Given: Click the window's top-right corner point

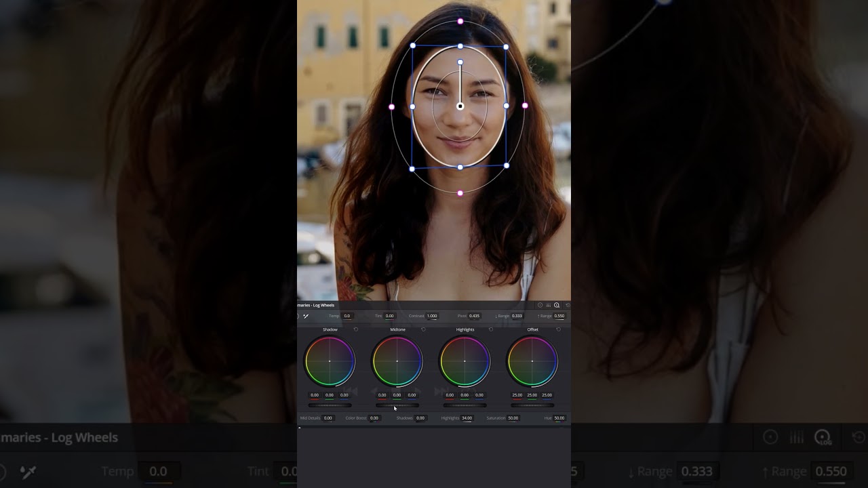Looking at the screenshot, I should [x=507, y=47].
